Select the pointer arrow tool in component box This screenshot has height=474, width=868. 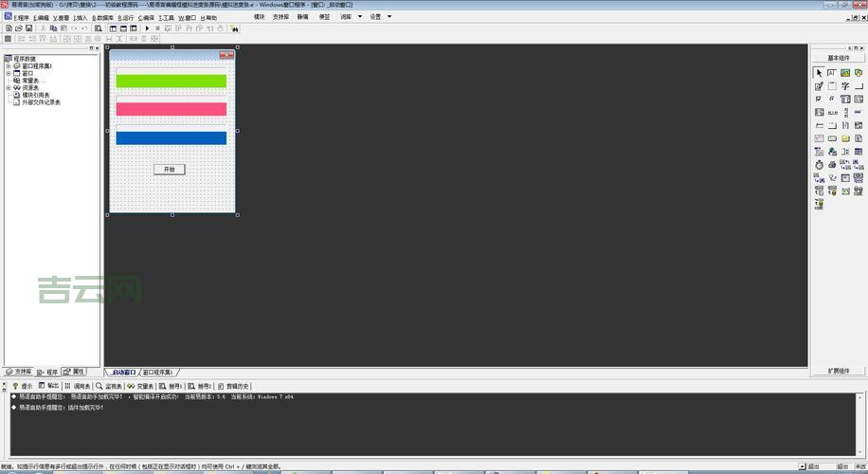pos(819,73)
